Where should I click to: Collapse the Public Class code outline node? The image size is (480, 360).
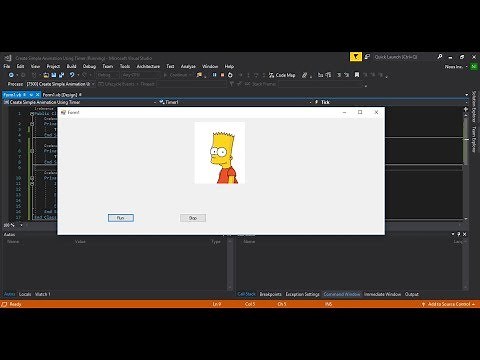point(32,114)
